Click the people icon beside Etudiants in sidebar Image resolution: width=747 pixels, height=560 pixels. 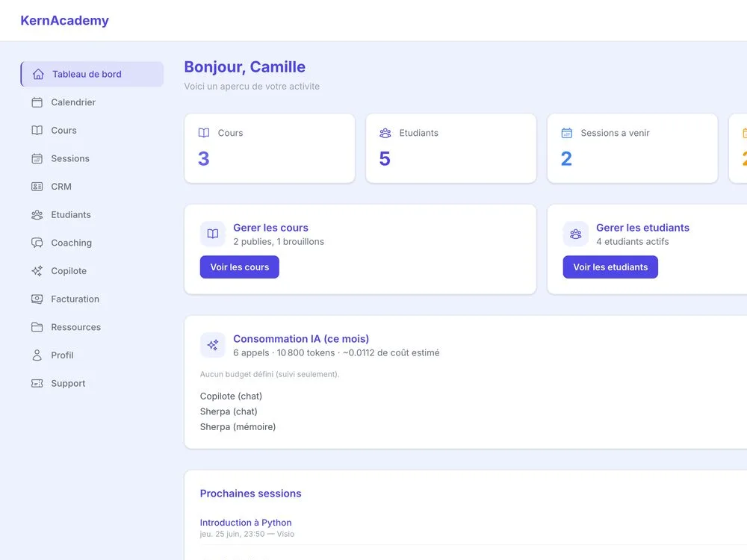click(37, 215)
